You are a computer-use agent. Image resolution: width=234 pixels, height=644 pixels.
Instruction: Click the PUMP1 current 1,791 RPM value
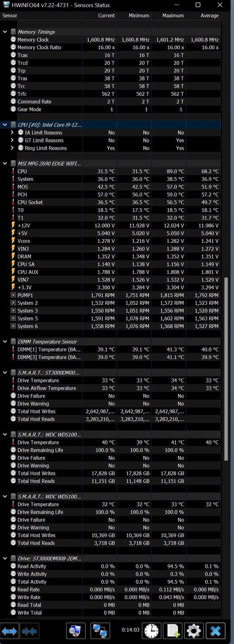click(x=103, y=295)
